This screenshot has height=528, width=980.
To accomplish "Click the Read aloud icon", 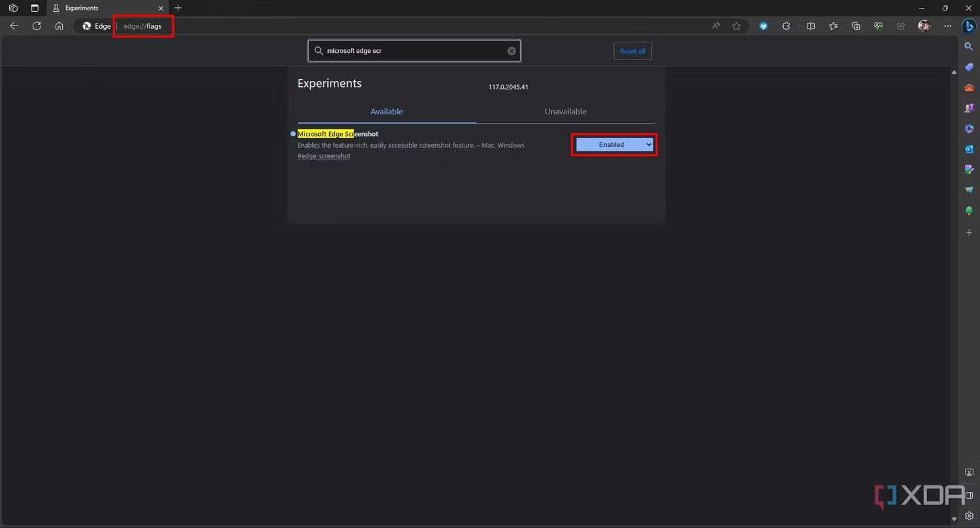I will [716, 26].
